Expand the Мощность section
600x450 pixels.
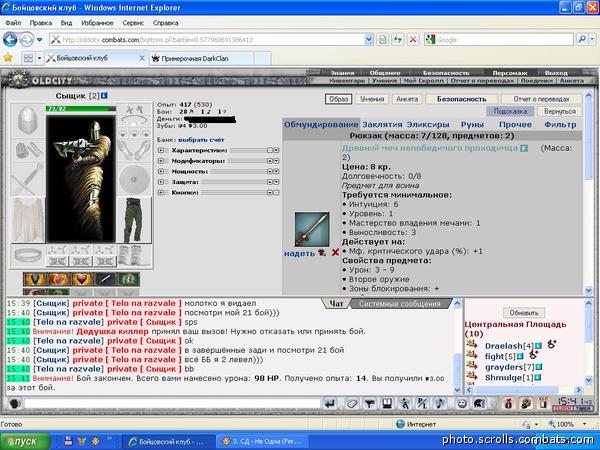[x=161, y=171]
